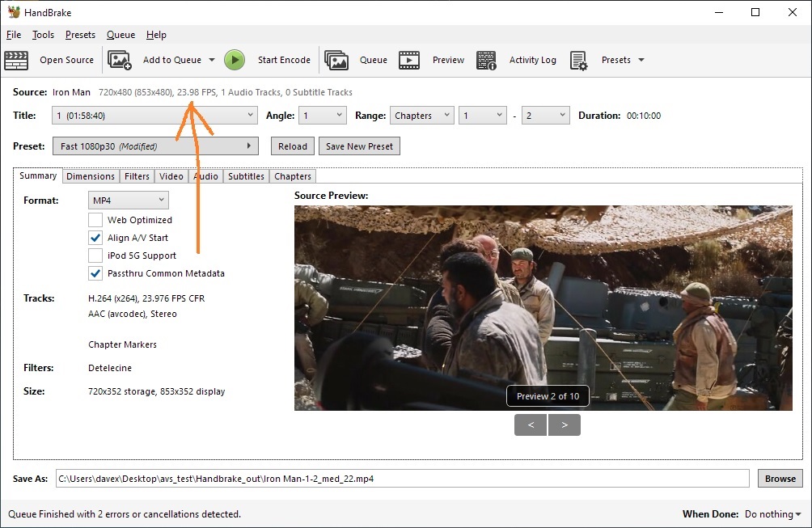Click the 'AAC (avcodec), Stereo' track text
Screen dimensions: 812x528
[x=133, y=314]
